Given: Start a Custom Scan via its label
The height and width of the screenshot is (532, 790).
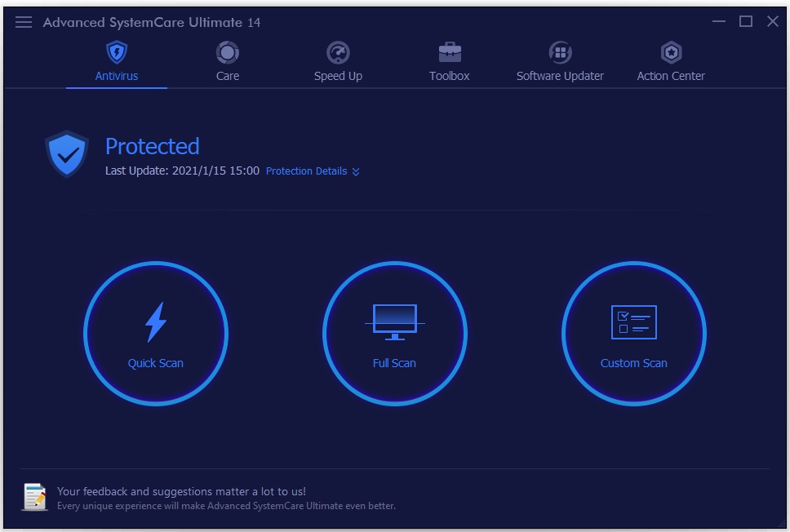Looking at the screenshot, I should 634,363.
